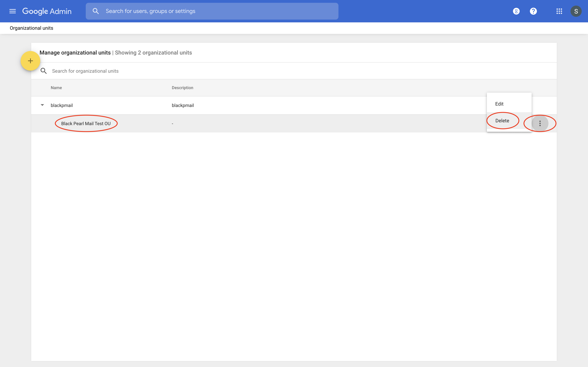Click the organizational units search icon

44,71
